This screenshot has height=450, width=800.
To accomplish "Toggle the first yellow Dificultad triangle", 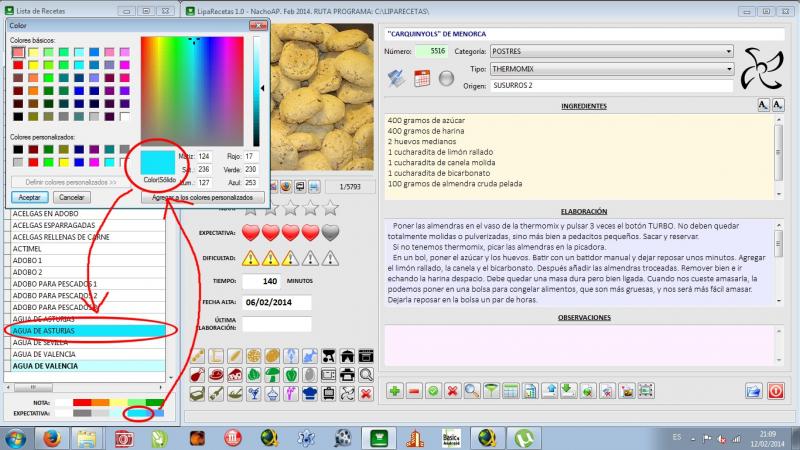I will (251, 258).
